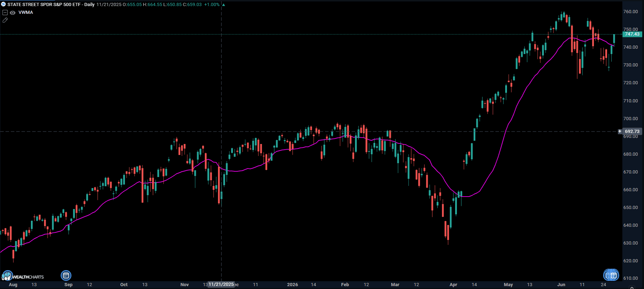Expand the chevron-up panel at bottom right

(x=632, y=287)
